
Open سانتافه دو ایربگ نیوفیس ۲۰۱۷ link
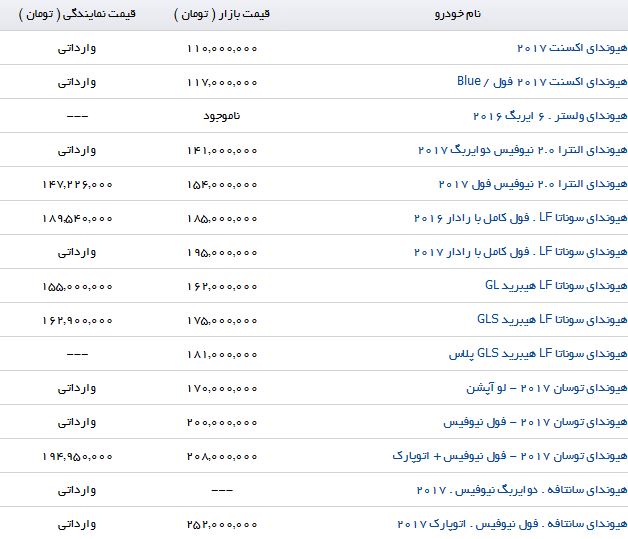click(x=522, y=490)
